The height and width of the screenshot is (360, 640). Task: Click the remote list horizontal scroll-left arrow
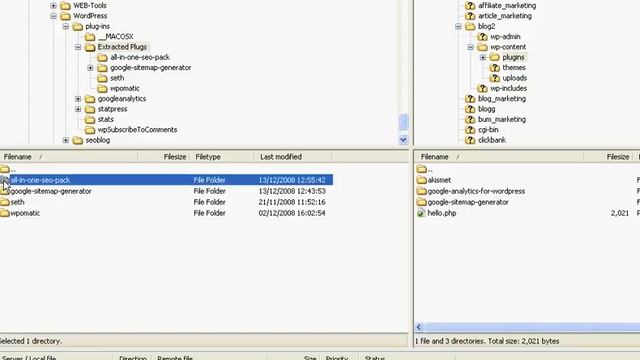(x=419, y=327)
